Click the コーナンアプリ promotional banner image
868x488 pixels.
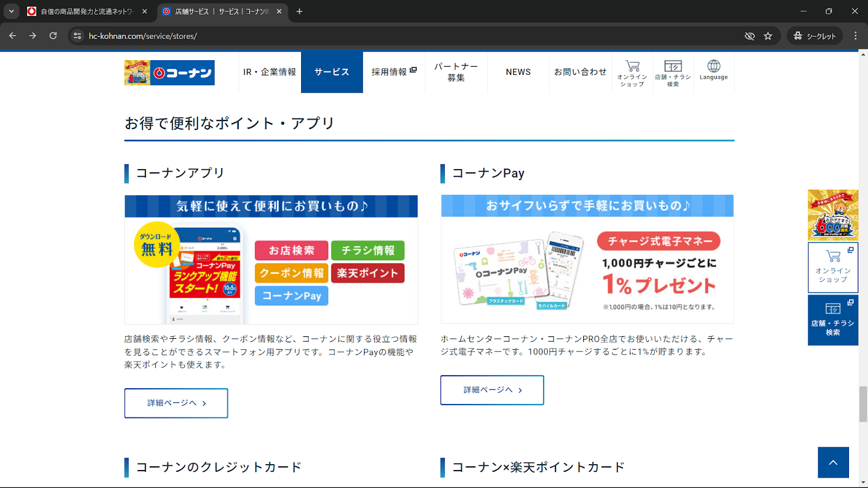(x=271, y=260)
